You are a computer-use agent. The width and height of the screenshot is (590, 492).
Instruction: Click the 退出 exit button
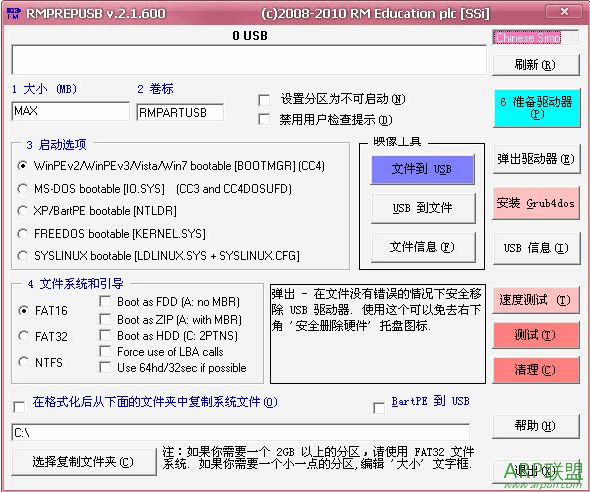(536, 471)
